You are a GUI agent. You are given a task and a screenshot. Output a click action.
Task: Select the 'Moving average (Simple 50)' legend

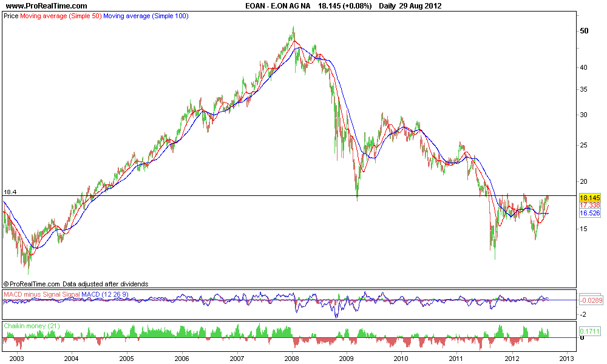(x=61, y=16)
